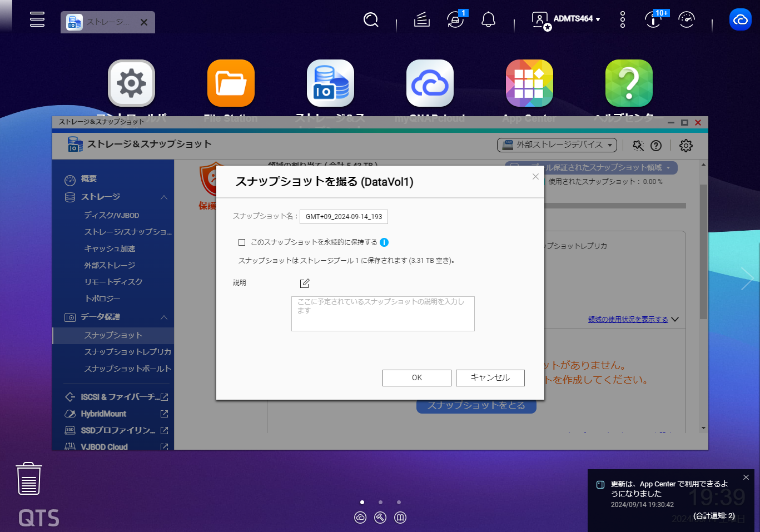Open the settings gear in Storage window
This screenshot has height=532, width=760.
click(686, 146)
